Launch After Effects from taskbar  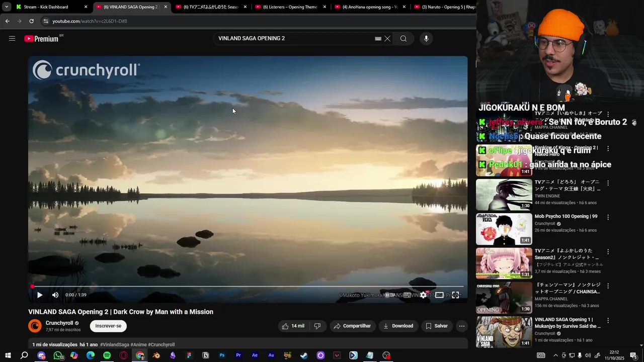[255, 355]
